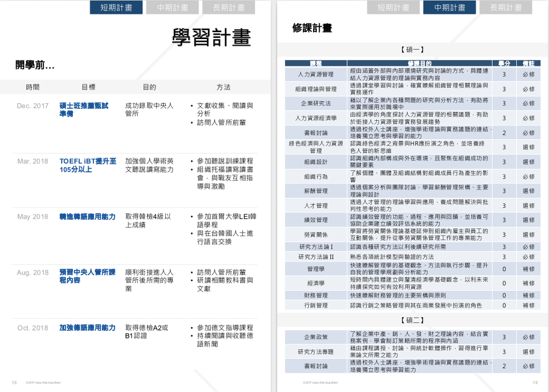Click the 修課目的 table header

pyautogui.click(x=419, y=63)
